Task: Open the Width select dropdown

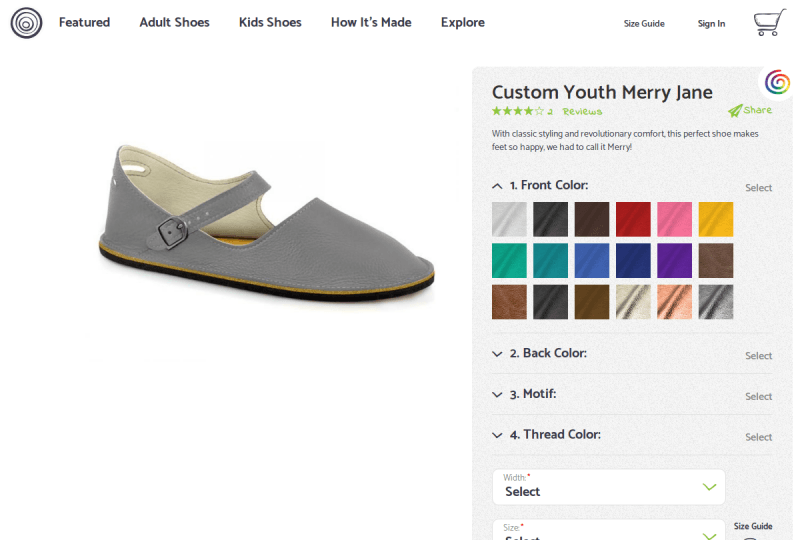Action: (609, 487)
